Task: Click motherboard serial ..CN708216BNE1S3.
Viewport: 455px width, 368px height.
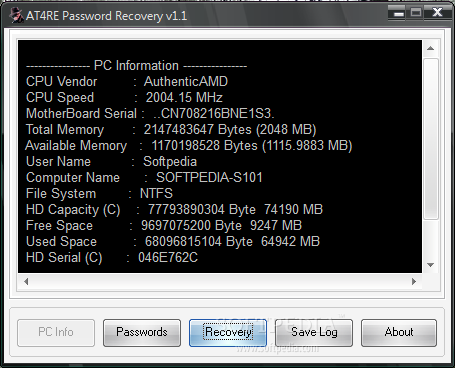Action: click(x=214, y=114)
